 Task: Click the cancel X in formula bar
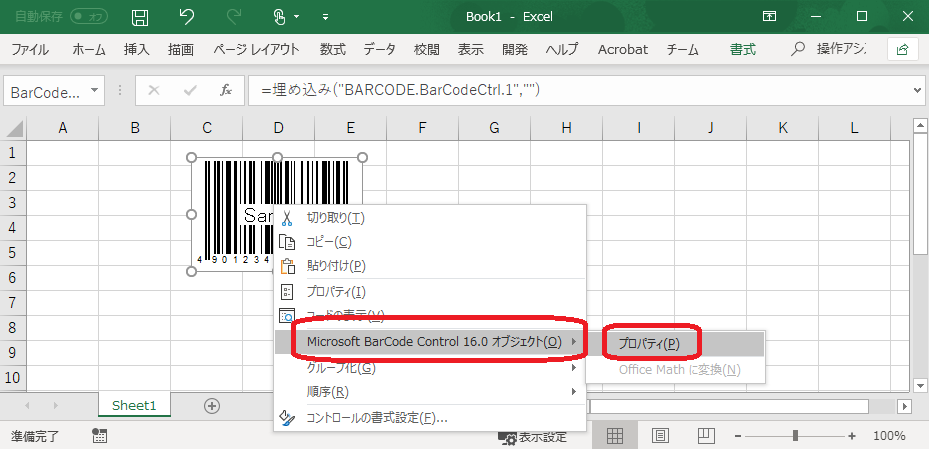(x=154, y=91)
